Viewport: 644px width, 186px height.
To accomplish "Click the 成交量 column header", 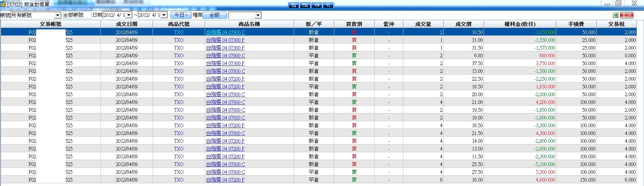I will (423, 24).
